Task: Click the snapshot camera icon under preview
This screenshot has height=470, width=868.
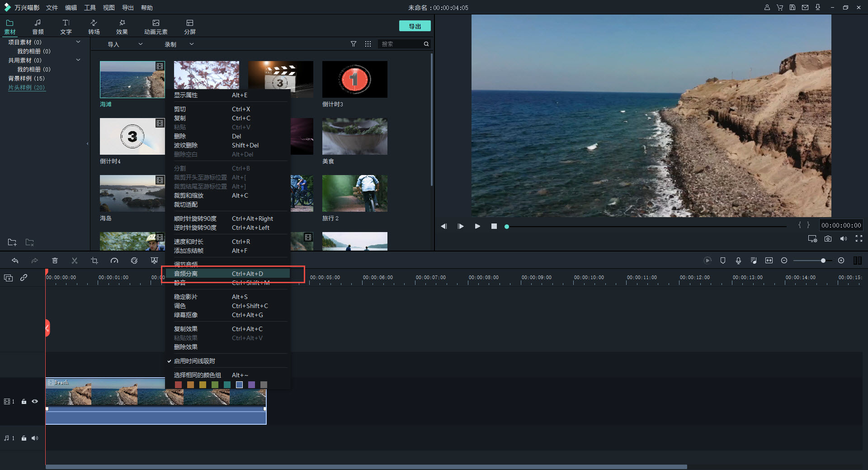Action: click(828, 239)
